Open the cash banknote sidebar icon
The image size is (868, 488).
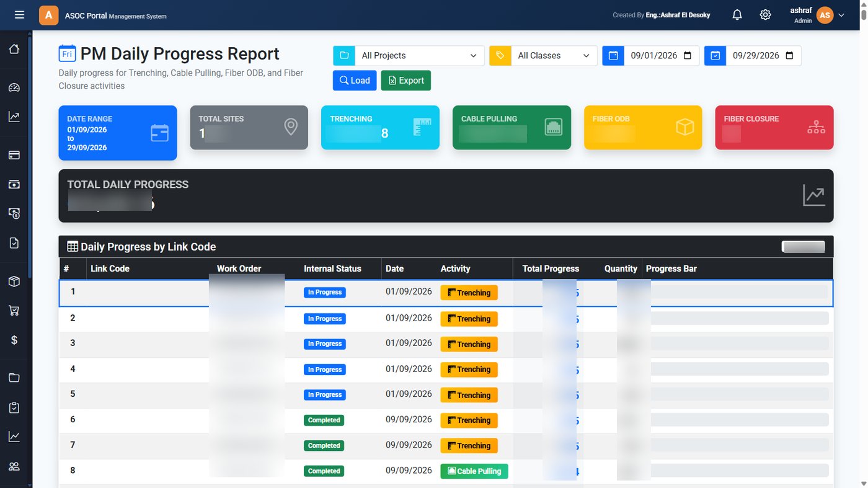[x=14, y=184]
